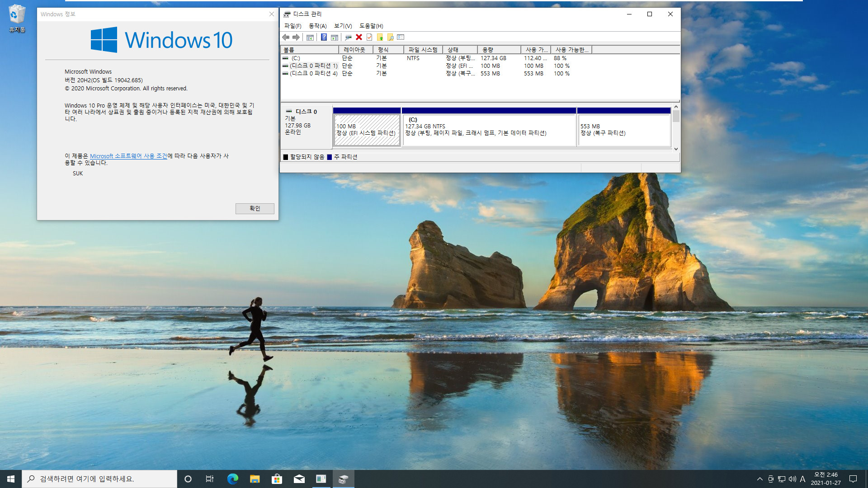The width and height of the screenshot is (868, 488).
Task: Toggle the IME input mode A indicator
Action: tap(803, 479)
